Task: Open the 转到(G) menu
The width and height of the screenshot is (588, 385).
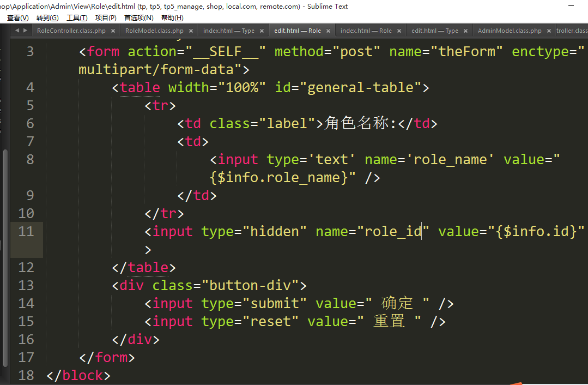Action: coord(47,18)
